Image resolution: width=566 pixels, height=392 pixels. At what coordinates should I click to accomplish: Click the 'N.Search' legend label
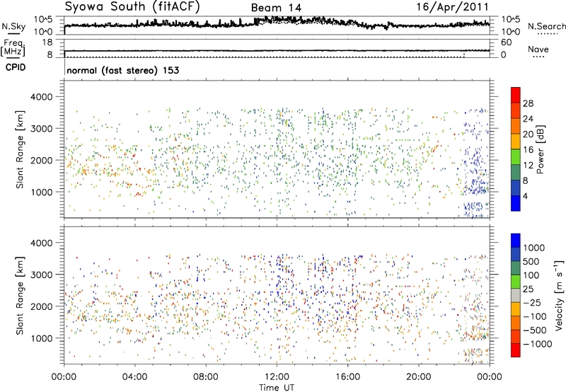pos(546,26)
